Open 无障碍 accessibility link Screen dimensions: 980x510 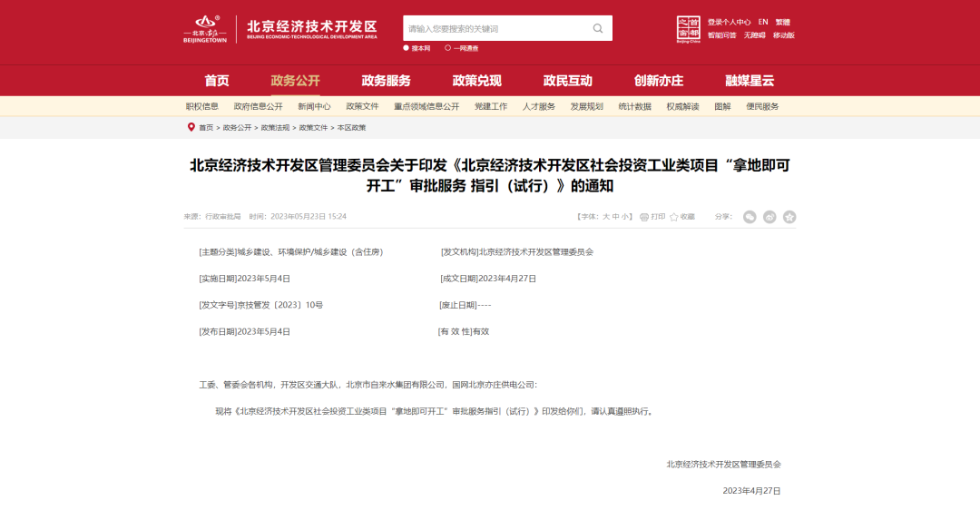[754, 35]
